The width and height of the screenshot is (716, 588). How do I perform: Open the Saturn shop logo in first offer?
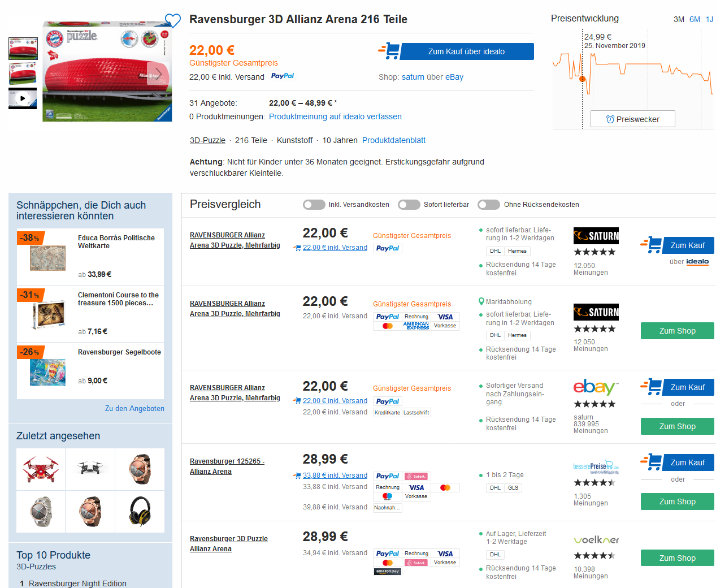tap(596, 236)
